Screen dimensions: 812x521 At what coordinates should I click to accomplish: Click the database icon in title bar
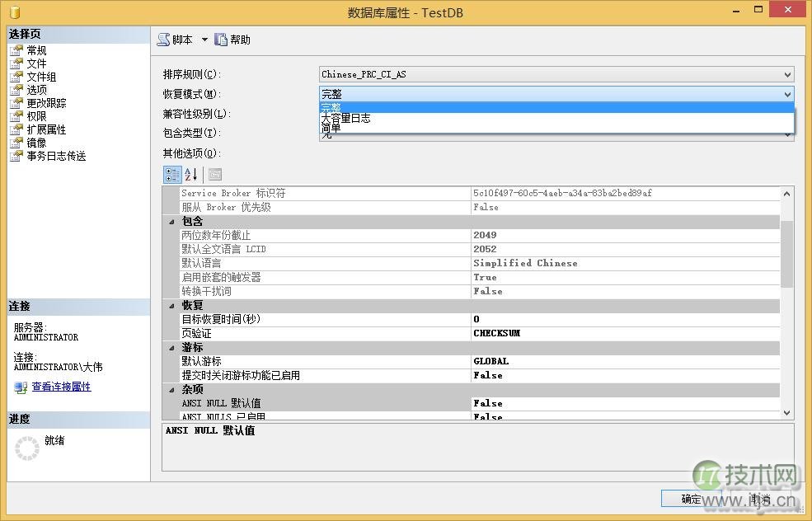pyautogui.click(x=15, y=12)
